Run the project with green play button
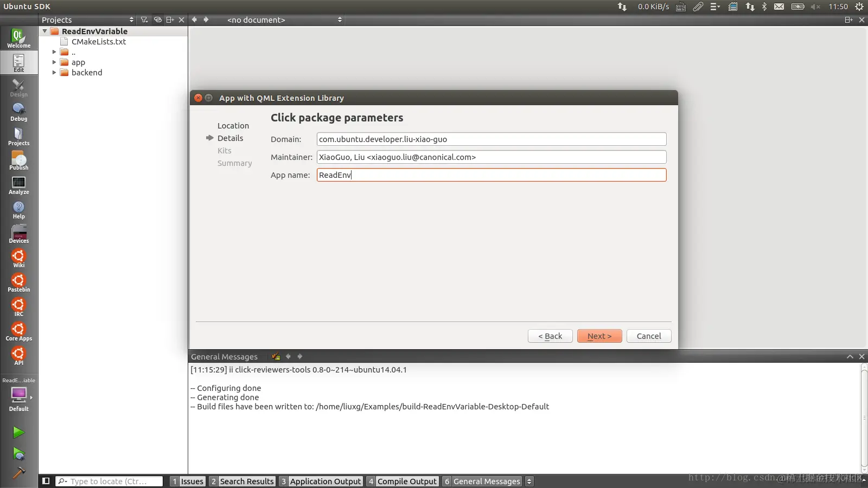 [18, 432]
